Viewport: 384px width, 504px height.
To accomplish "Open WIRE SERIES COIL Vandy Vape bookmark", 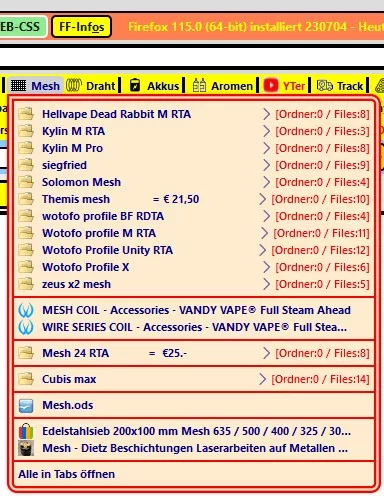I will coord(194,327).
